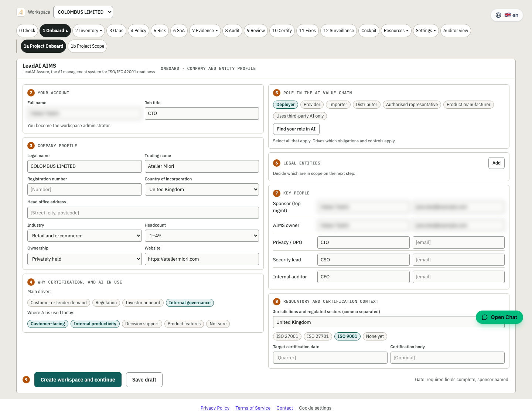The width and height of the screenshot is (532, 417).
Task: Click the Registration number field
Action: point(85,189)
